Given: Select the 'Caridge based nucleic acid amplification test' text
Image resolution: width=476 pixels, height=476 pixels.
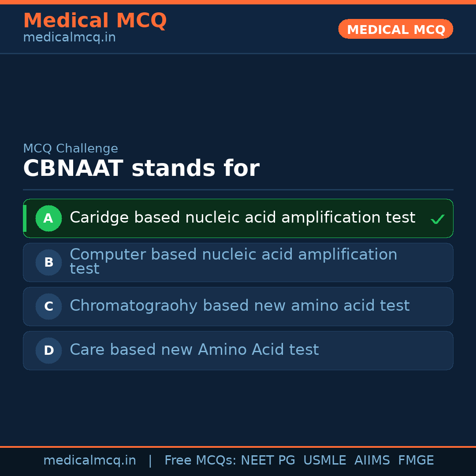Looking at the screenshot, I should (242, 218).
